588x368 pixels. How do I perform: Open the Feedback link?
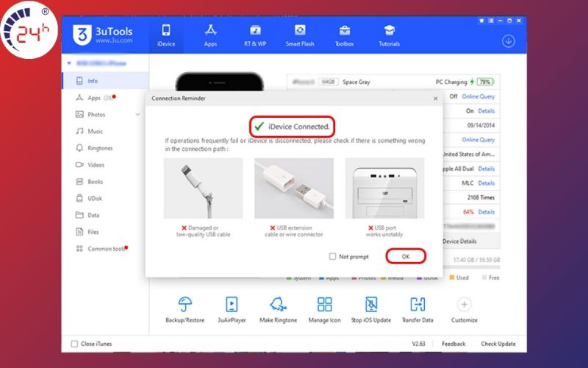tap(453, 344)
